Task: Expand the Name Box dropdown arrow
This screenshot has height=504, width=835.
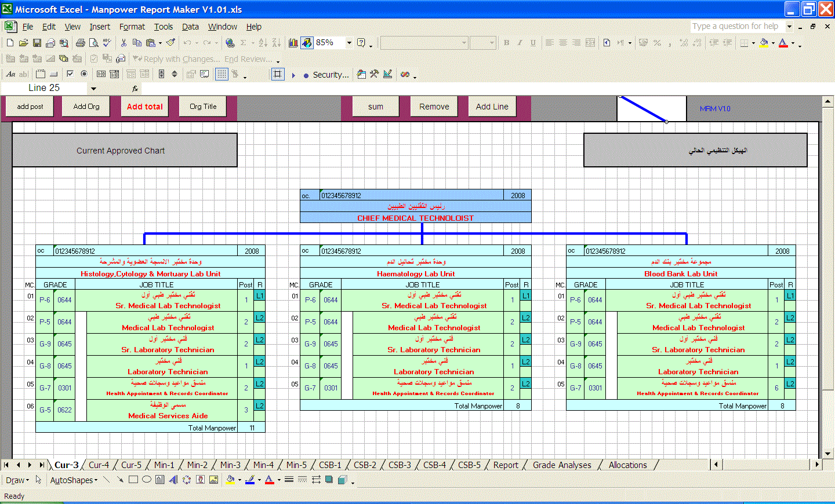Action: [x=93, y=89]
